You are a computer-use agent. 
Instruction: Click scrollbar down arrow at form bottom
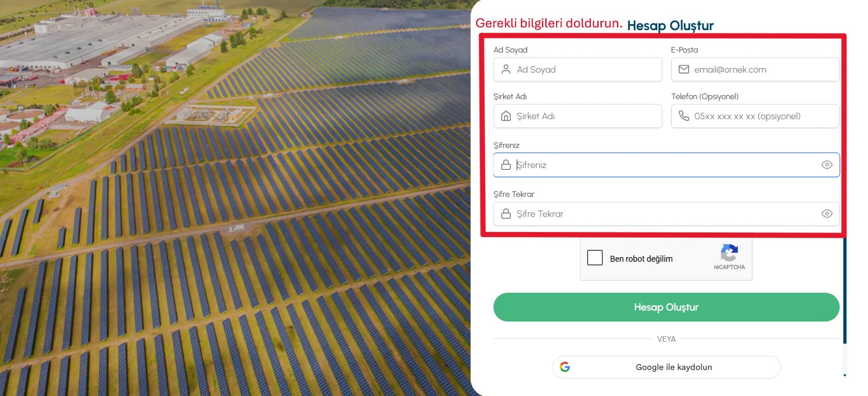click(x=845, y=375)
